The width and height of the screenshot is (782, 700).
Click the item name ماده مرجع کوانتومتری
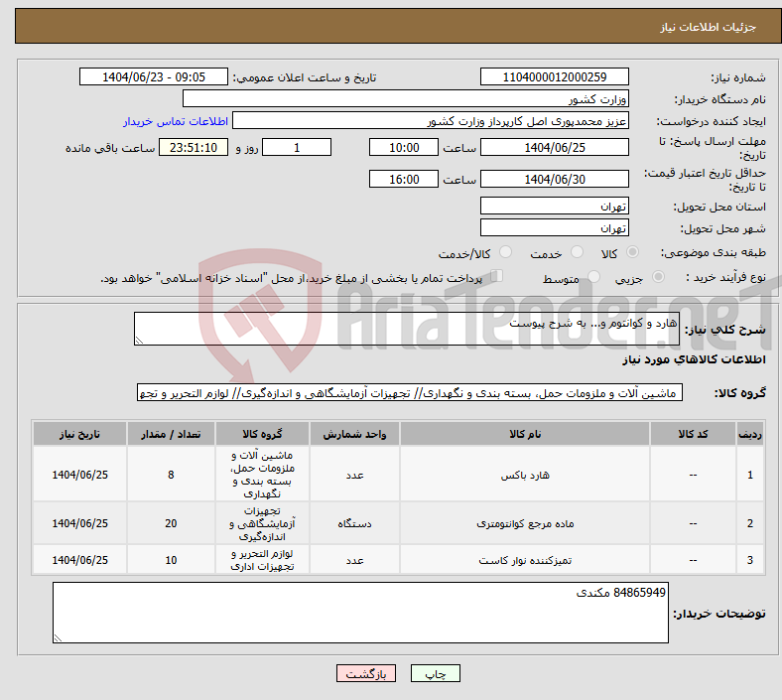[x=525, y=523]
